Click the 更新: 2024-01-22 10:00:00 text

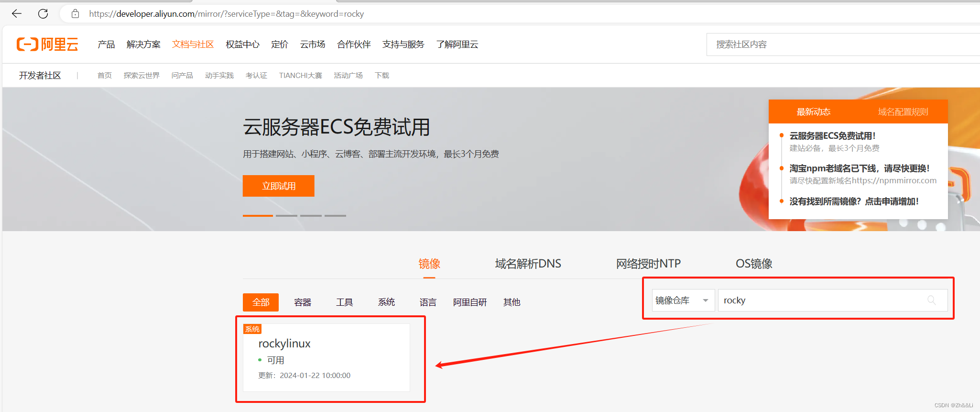[x=305, y=376]
